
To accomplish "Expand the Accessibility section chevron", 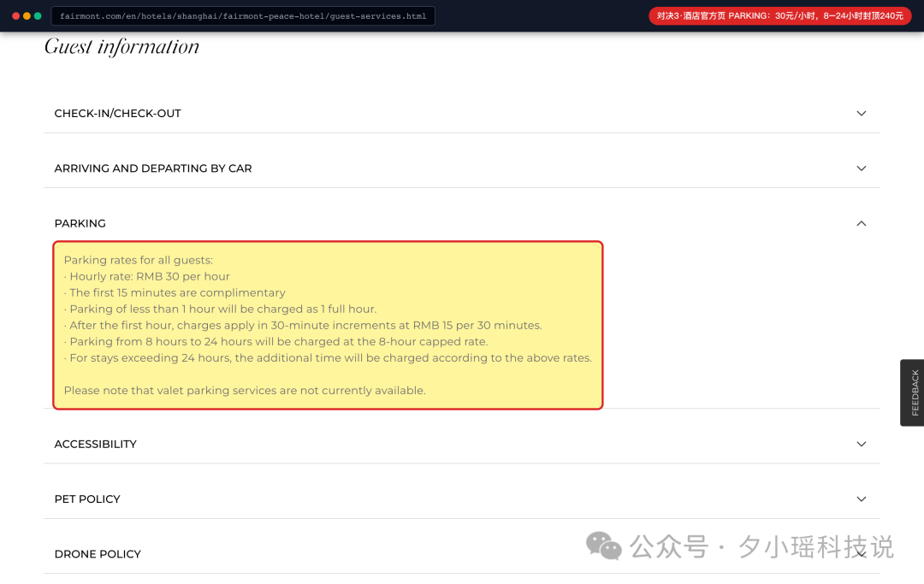I will (861, 444).
